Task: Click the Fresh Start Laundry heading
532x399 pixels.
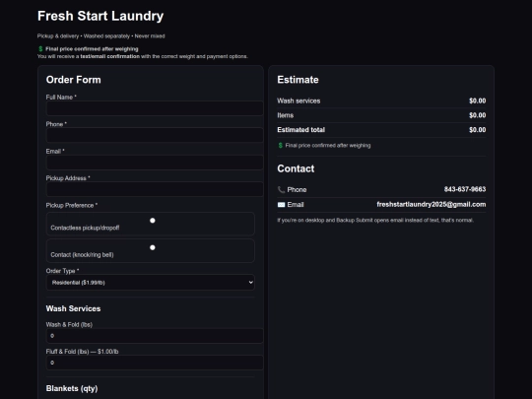Action: coord(100,16)
